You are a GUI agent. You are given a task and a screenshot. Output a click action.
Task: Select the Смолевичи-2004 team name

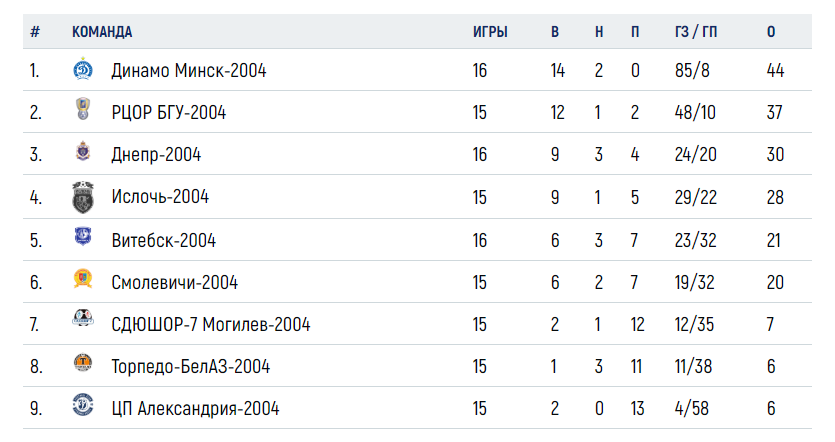(175, 282)
